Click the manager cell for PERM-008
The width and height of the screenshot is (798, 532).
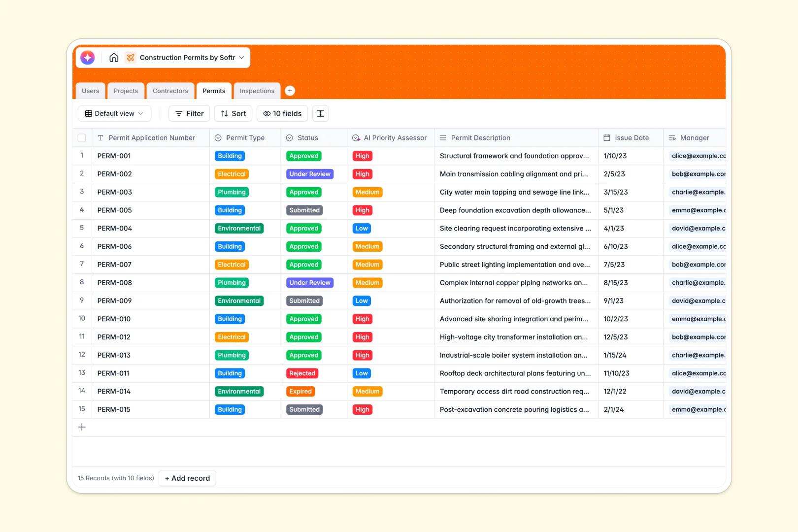[x=695, y=283]
